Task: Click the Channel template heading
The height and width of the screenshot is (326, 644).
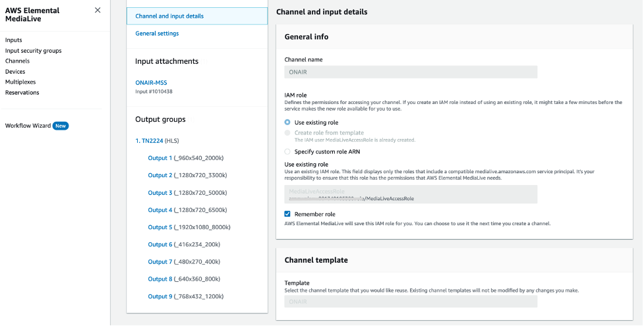Action: click(316, 260)
